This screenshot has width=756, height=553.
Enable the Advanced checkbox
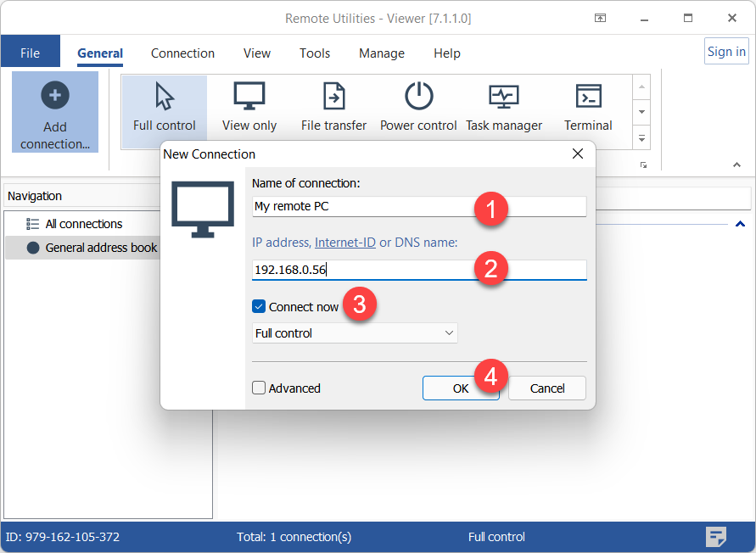pos(260,388)
